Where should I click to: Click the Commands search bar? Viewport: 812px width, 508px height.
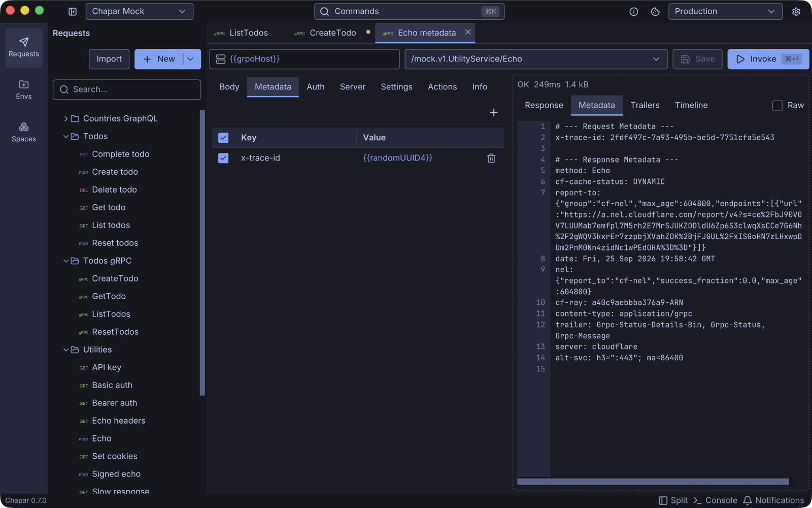pos(409,11)
